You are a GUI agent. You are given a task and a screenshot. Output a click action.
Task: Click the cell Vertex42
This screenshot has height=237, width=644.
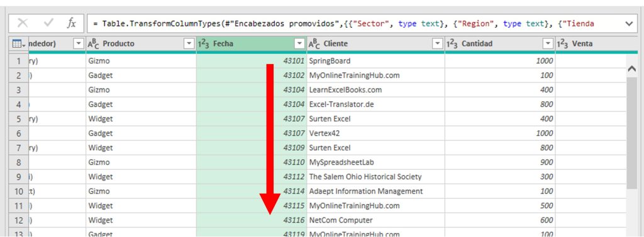tap(376, 133)
